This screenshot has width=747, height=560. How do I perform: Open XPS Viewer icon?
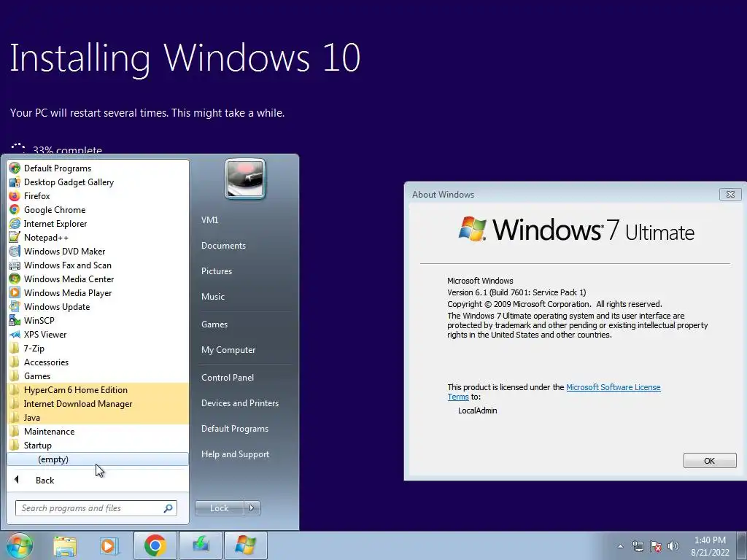pyautogui.click(x=15, y=334)
